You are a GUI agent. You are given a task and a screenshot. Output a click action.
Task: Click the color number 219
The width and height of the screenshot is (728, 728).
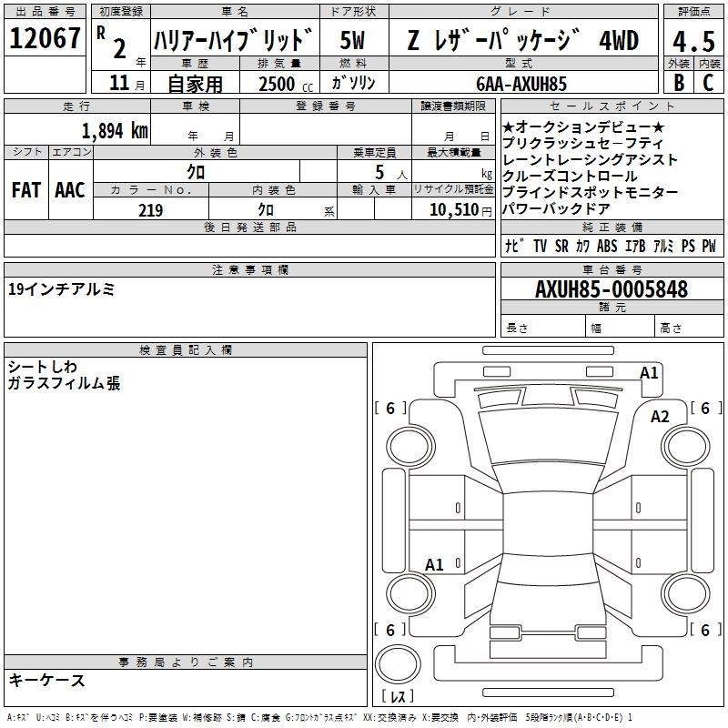[150, 209]
